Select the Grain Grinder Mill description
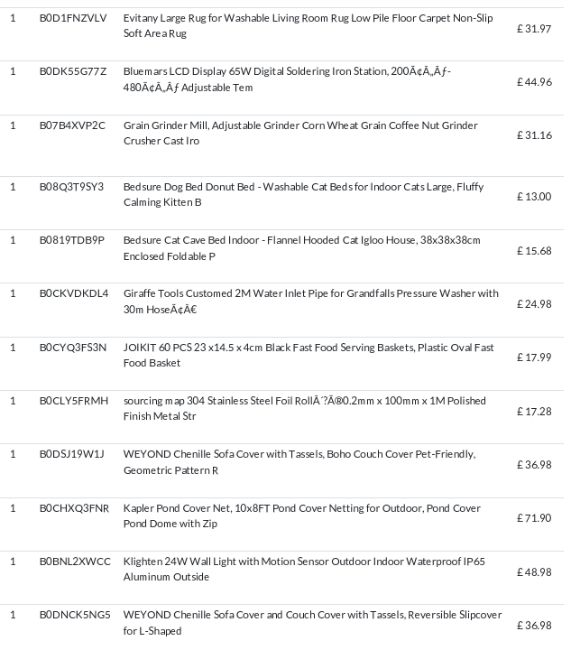The image size is (571, 650). click(300, 133)
